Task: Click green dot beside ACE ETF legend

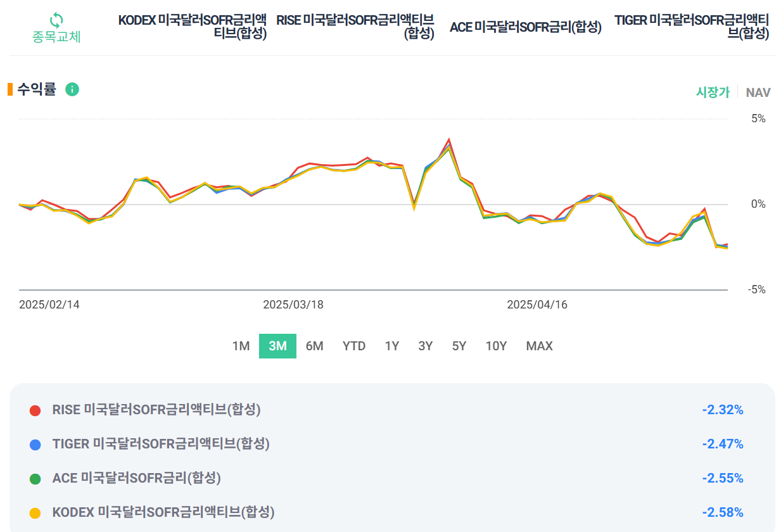Action: click(35, 479)
